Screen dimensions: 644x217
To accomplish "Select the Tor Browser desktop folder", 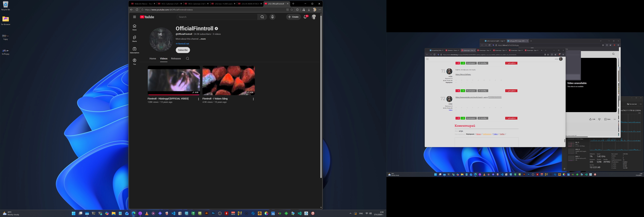I will (6, 20).
